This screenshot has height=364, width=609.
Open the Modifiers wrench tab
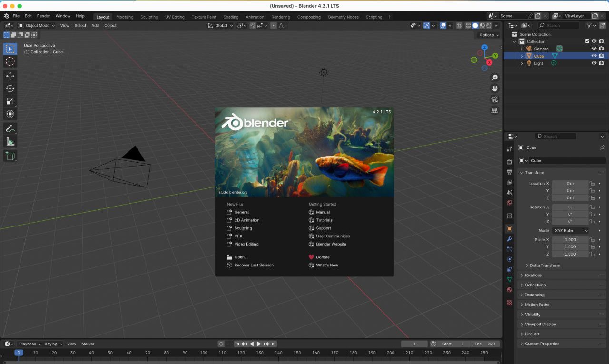coord(510,239)
